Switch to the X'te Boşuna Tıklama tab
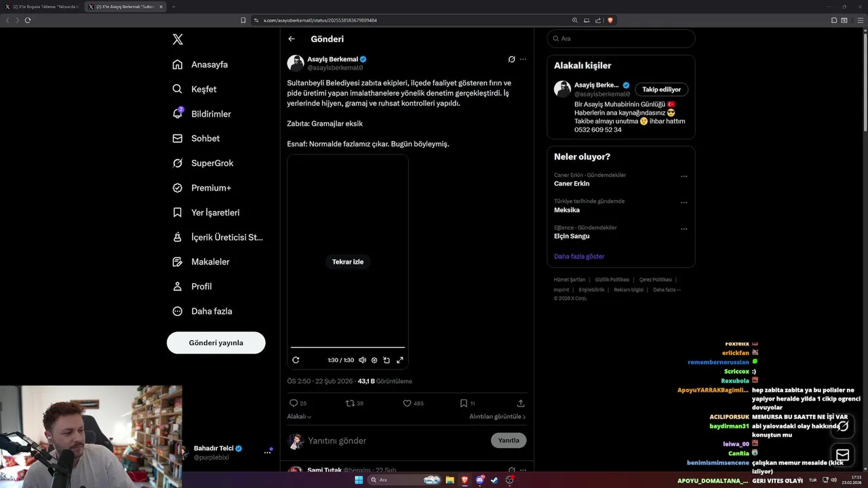 coord(43,7)
